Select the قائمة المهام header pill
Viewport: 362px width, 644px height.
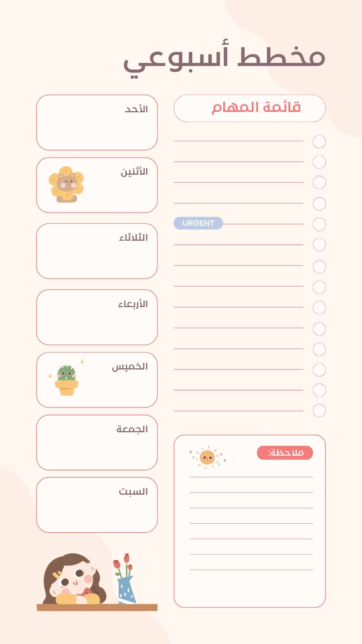[x=250, y=108]
